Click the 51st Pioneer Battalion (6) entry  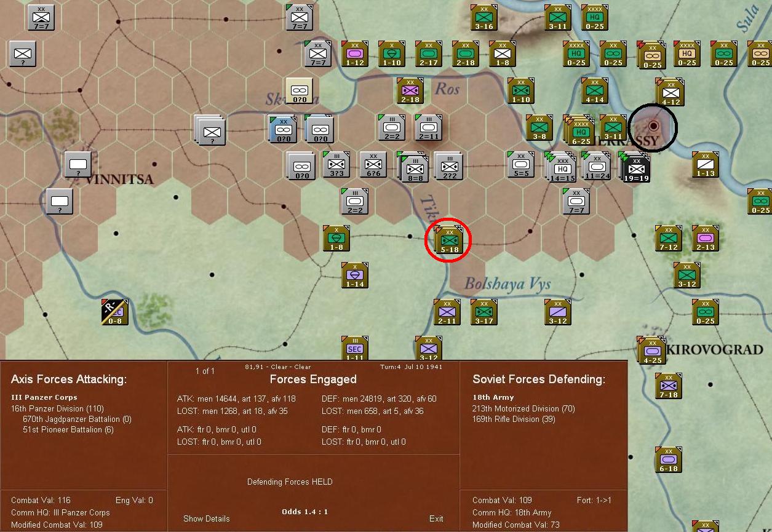[68, 429]
